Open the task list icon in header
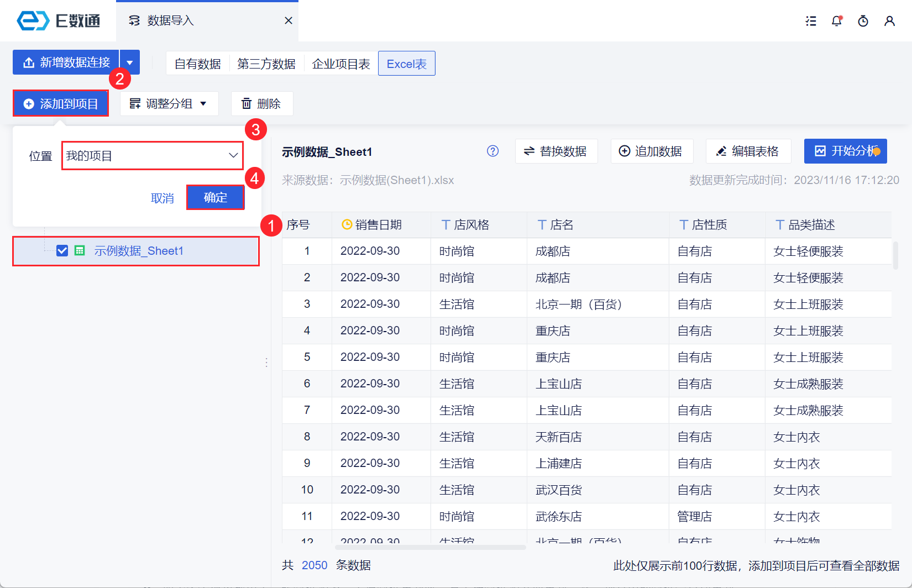The image size is (912, 588). 811,21
